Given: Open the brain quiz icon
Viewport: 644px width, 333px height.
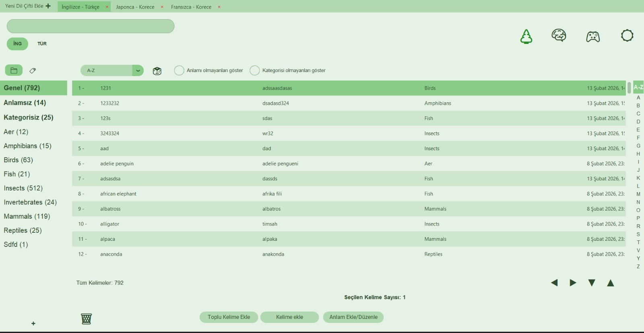Looking at the screenshot, I should pos(559,36).
